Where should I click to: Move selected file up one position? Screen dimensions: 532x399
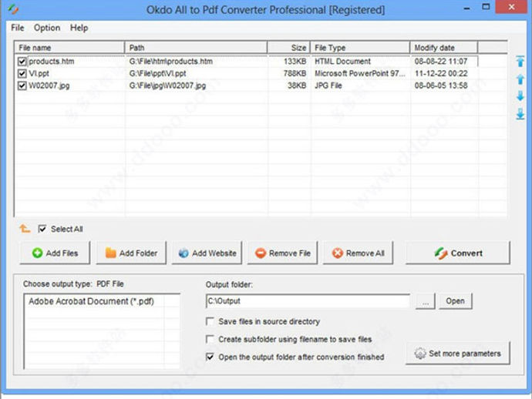coord(520,79)
